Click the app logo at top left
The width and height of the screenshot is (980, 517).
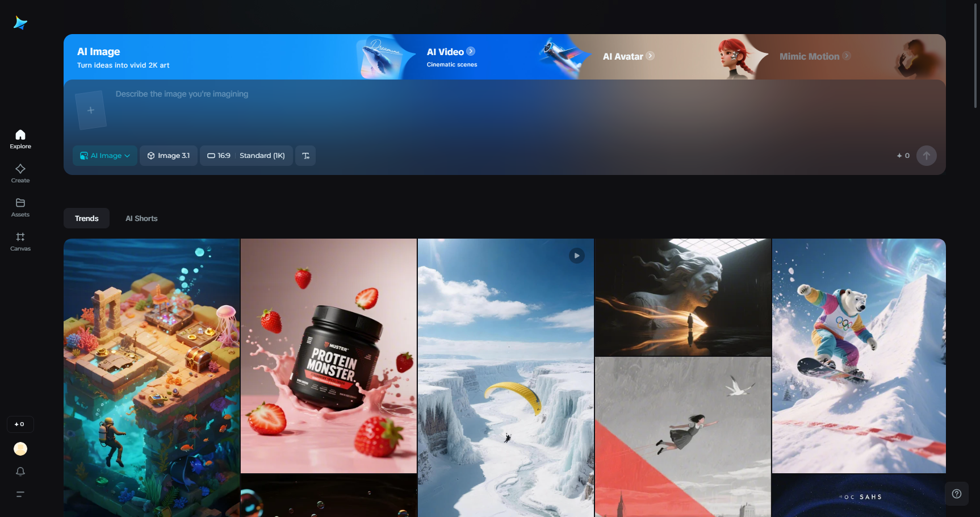19,22
